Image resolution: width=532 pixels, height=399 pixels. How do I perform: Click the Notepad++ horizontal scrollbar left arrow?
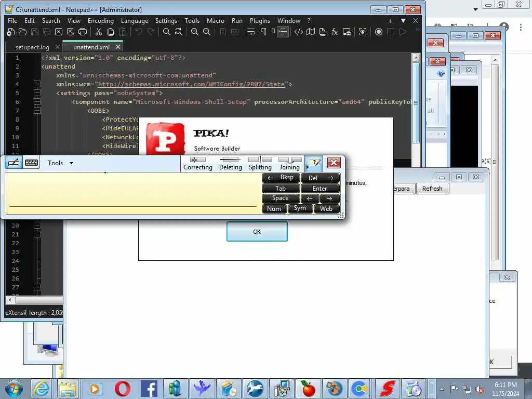point(10,300)
